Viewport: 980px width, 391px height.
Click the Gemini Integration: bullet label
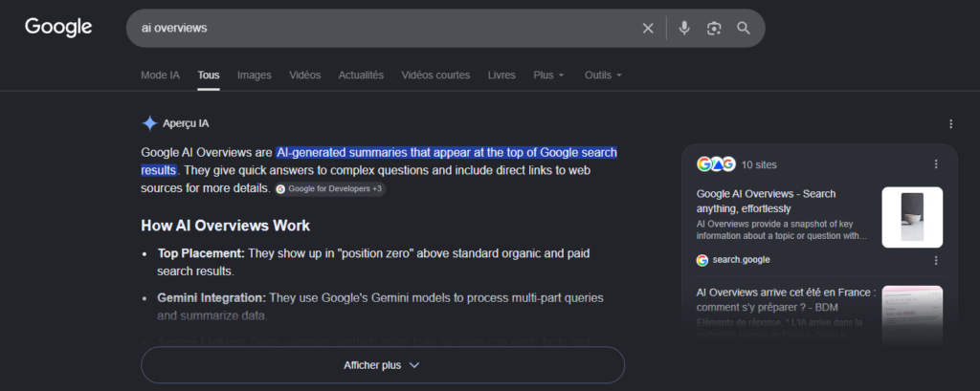coord(212,298)
